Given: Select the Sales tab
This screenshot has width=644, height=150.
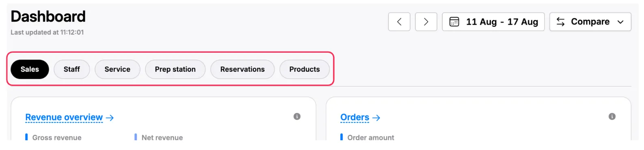Looking at the screenshot, I should point(30,69).
